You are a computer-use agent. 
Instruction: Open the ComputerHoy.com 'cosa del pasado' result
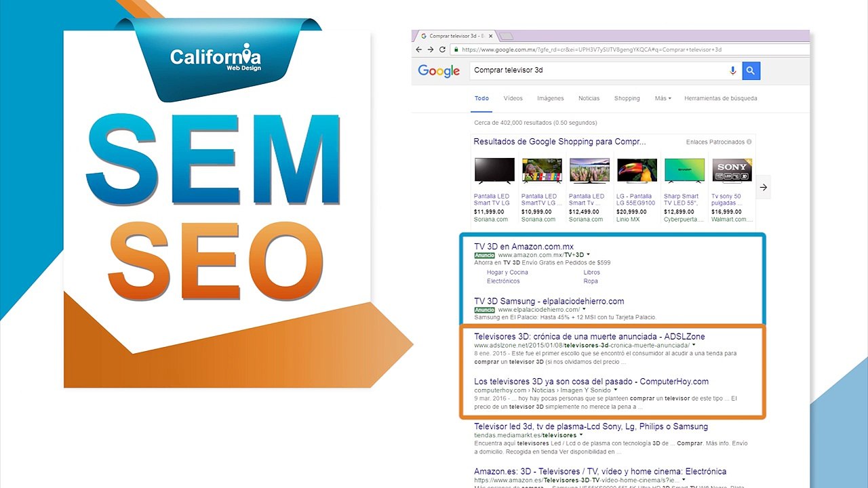click(591, 381)
